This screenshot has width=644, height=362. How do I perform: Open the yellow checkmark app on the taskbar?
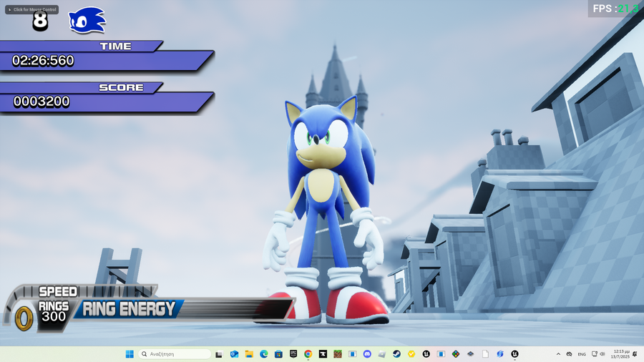[x=411, y=354]
